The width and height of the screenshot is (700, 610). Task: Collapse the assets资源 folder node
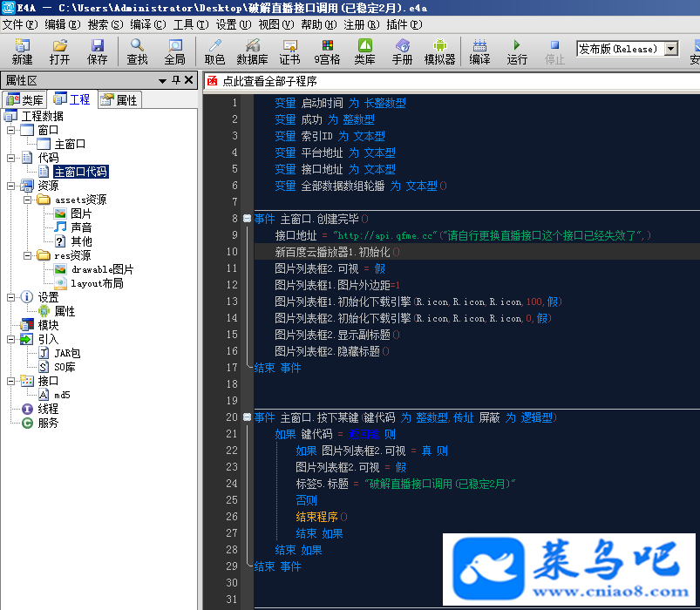click(x=27, y=200)
